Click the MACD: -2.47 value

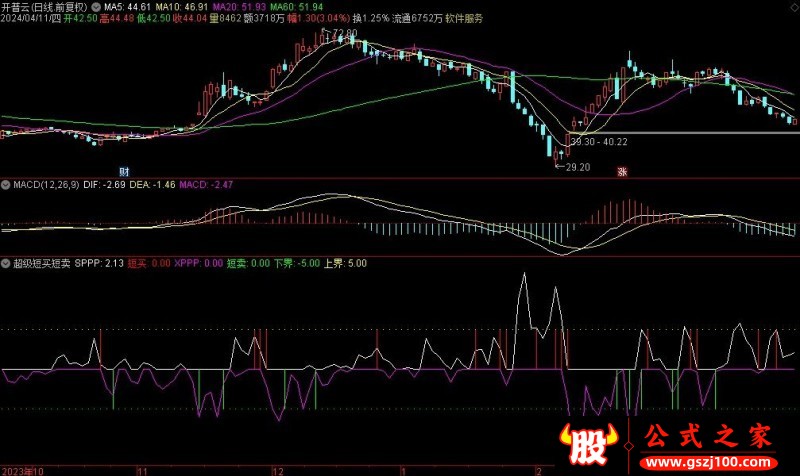click(206, 185)
